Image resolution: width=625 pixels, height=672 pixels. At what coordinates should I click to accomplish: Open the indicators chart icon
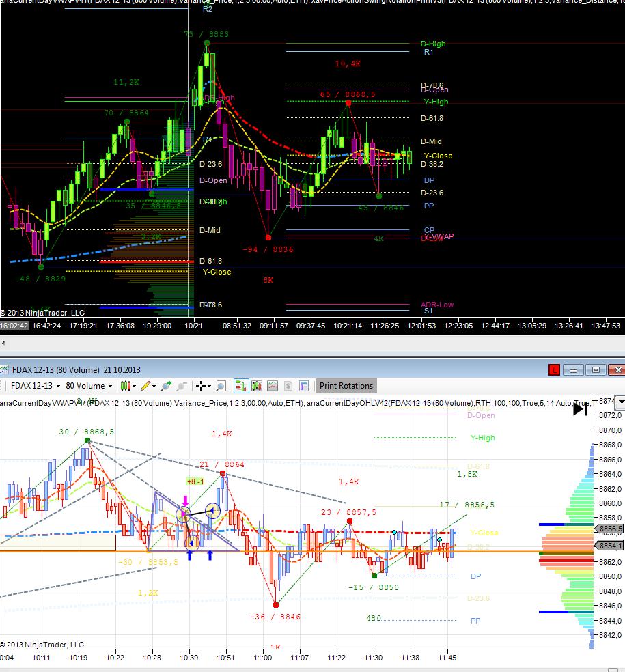coord(273,386)
